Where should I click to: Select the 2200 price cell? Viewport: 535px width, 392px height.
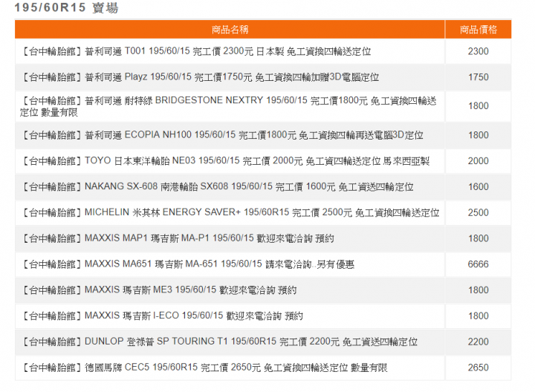[x=479, y=342]
